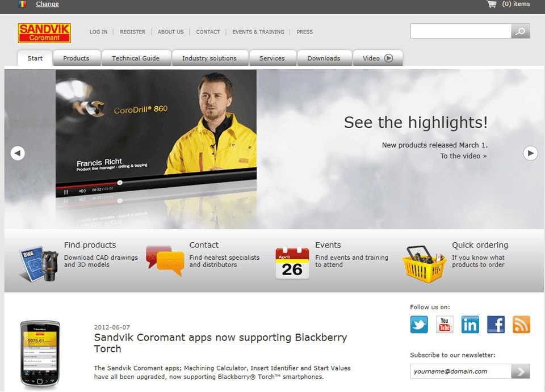The height and width of the screenshot is (392, 545).
Task: Click 'If you know what products to order' text
Action: point(478,261)
